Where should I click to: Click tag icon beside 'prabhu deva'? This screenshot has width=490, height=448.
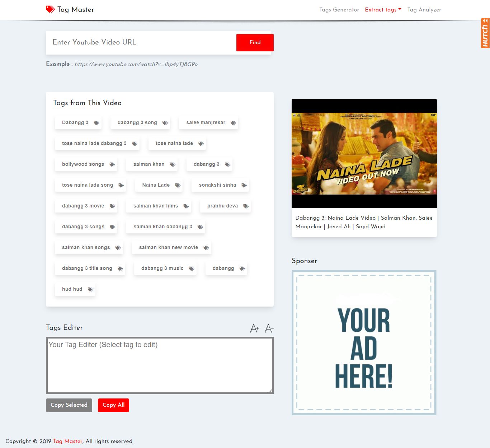click(246, 206)
